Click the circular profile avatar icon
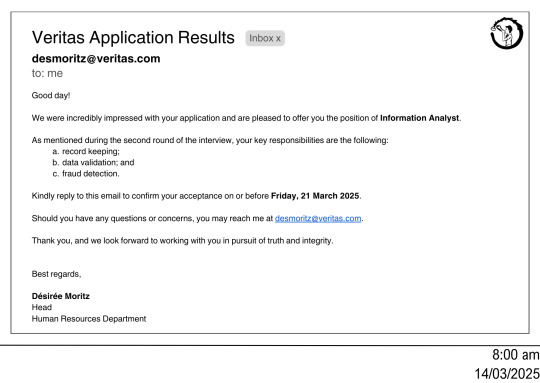This screenshot has height=383, width=540. pyautogui.click(x=507, y=33)
